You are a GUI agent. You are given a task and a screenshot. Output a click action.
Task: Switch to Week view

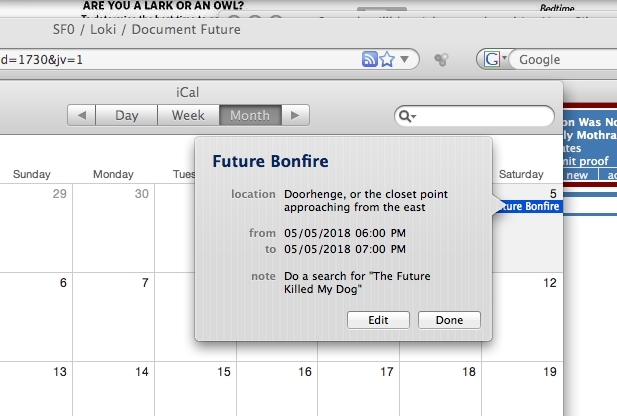(x=188, y=115)
